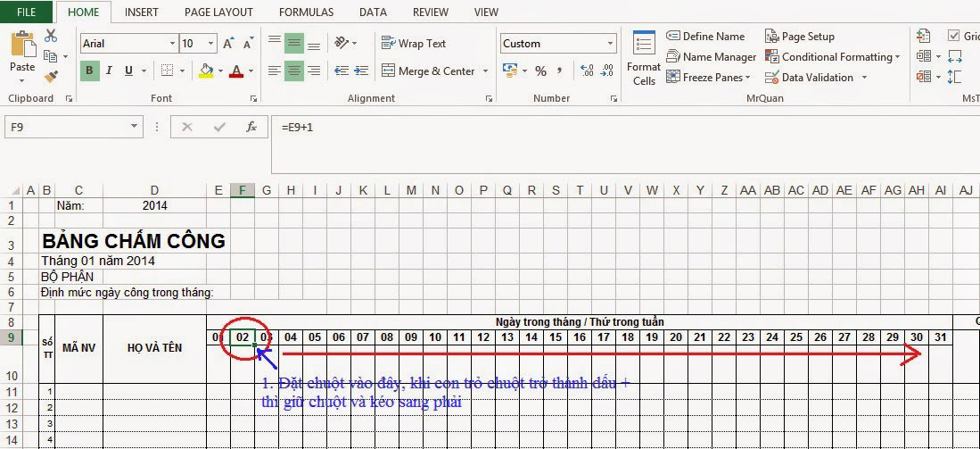This screenshot has height=449, width=980.
Task: Click the Cut scissors icon
Action: click(51, 37)
